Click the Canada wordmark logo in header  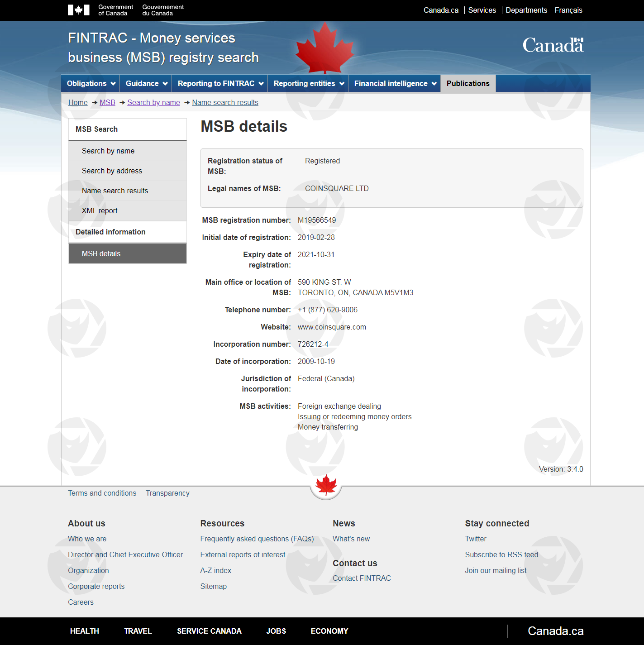click(553, 45)
